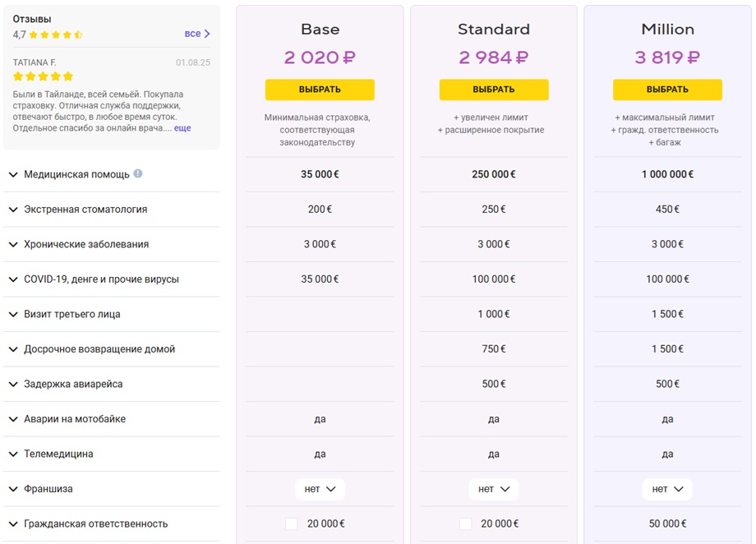756x544 pixels.
Task: Expand the Визит третьего лица row
Action: coord(112,315)
